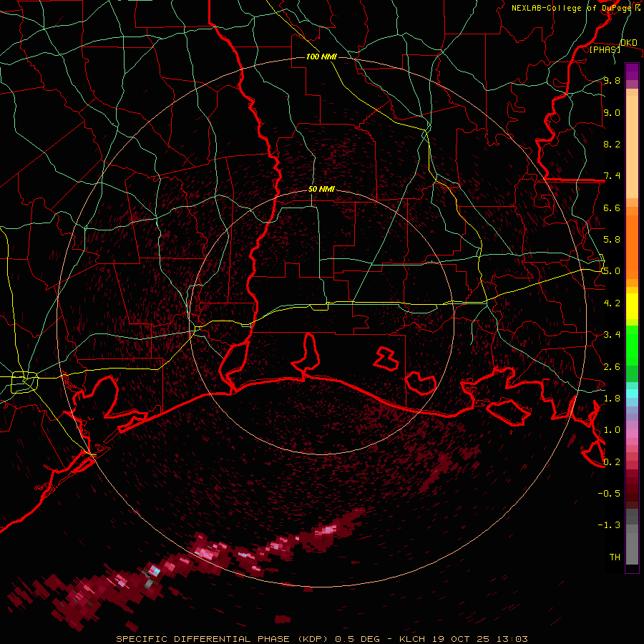
Task: Select the 7.4 value on the color scale
Action: [612, 176]
